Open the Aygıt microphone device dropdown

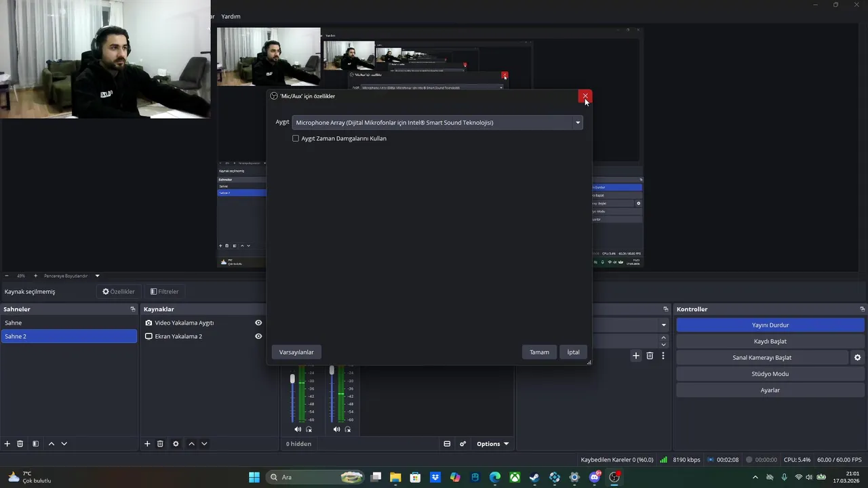coord(437,123)
